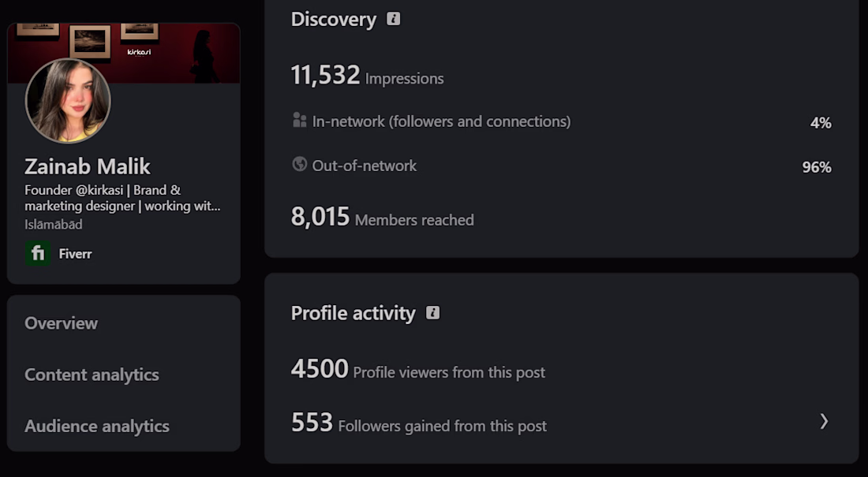Click the Fiverr company label
This screenshot has height=477, width=868.
click(x=75, y=254)
